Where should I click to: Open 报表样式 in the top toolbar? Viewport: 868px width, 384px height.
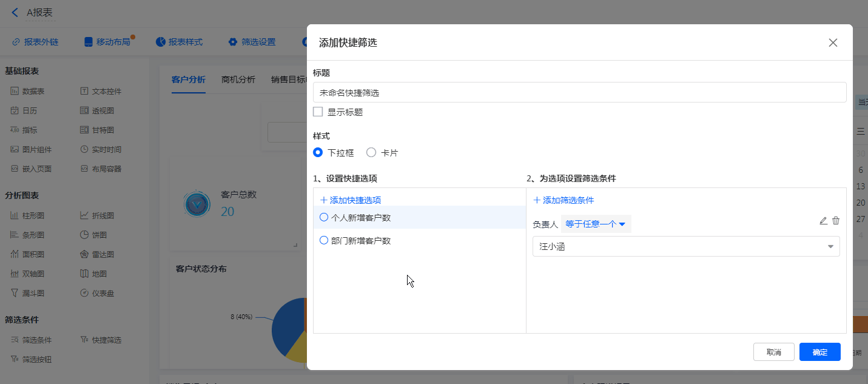(x=179, y=42)
